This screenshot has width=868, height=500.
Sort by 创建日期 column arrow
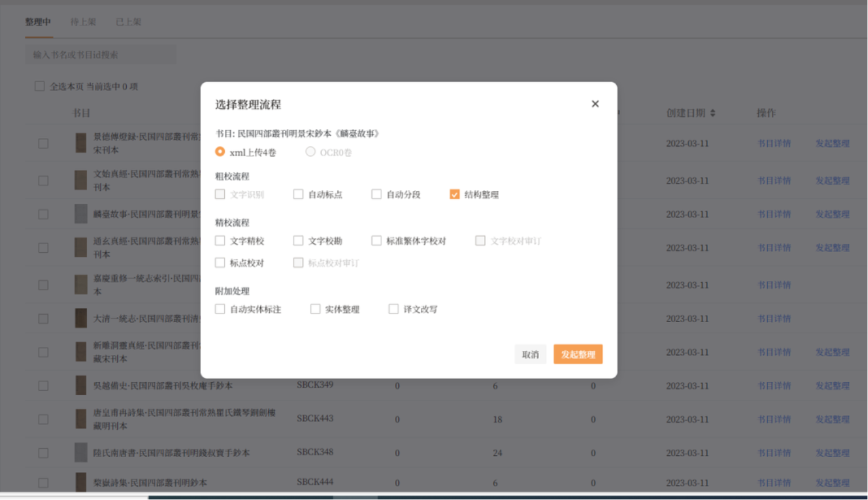point(713,113)
